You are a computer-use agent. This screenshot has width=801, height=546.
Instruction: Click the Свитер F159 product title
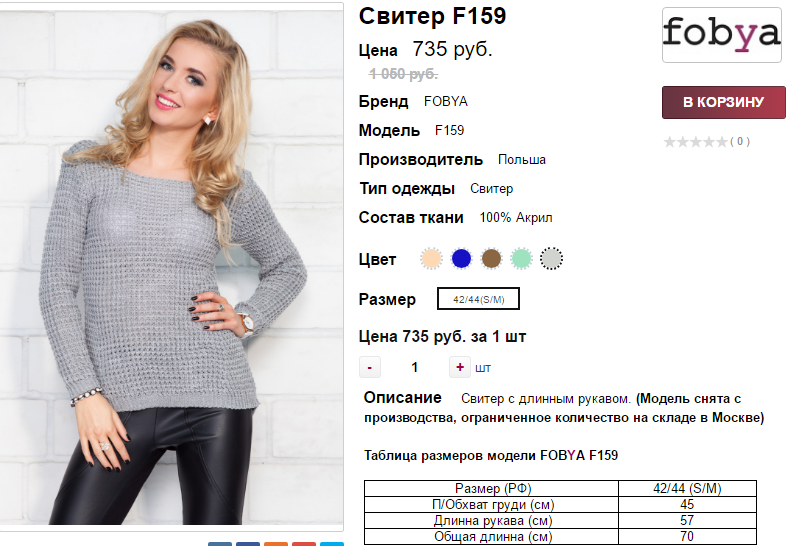432,16
